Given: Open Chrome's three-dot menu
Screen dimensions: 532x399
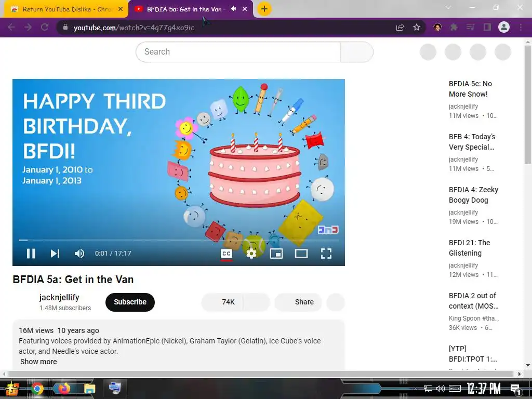Looking at the screenshot, I should pos(521,27).
